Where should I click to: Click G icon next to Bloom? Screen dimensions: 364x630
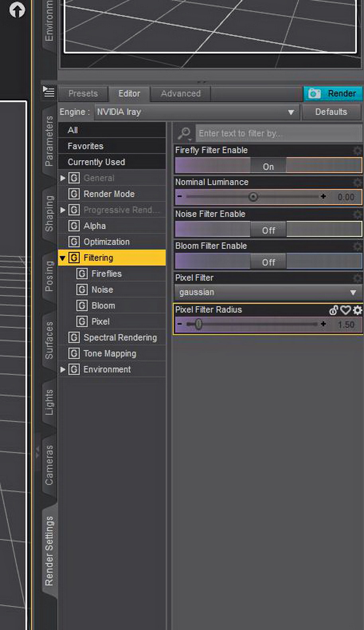[82, 305]
